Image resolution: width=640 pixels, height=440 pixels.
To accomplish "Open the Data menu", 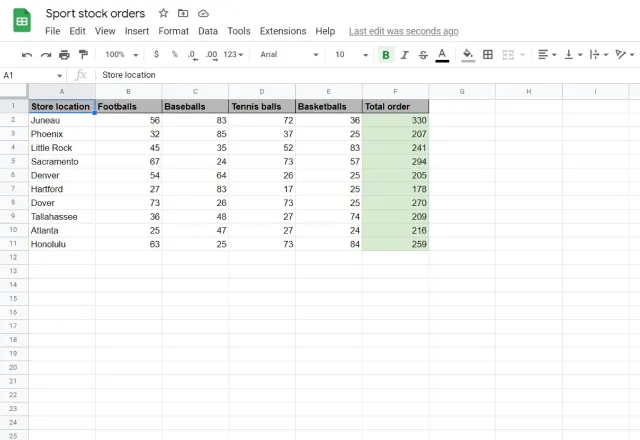I will click(x=208, y=31).
